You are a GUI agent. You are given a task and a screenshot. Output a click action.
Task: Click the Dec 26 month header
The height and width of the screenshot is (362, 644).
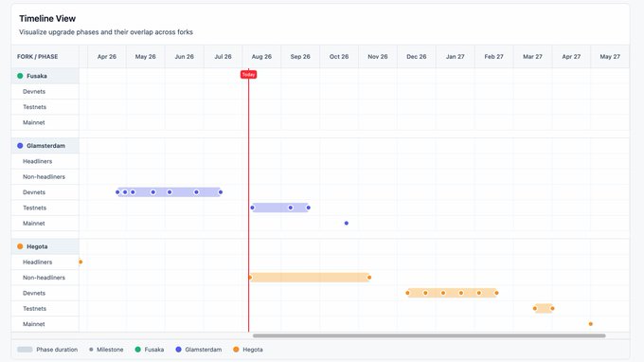tap(417, 56)
